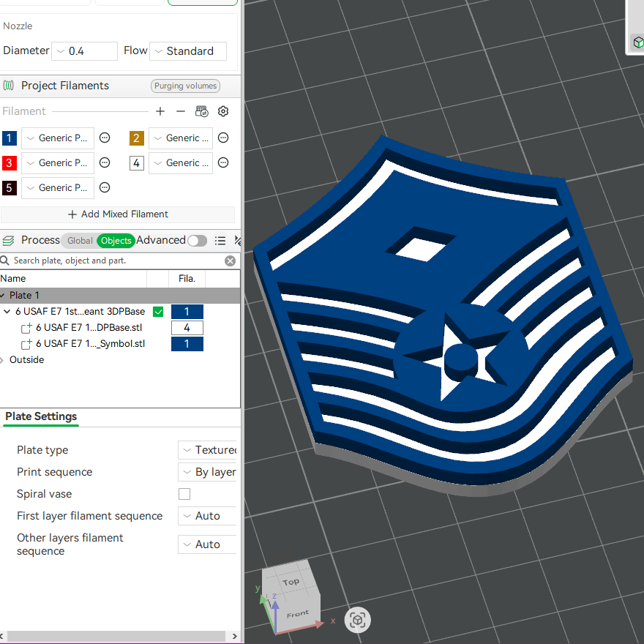Toggle the printable checkbox for USAF object

click(158, 312)
